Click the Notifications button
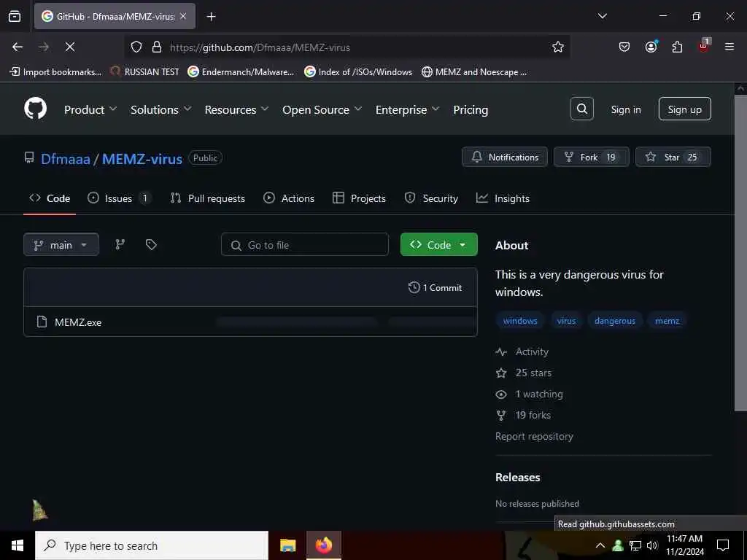 point(505,157)
